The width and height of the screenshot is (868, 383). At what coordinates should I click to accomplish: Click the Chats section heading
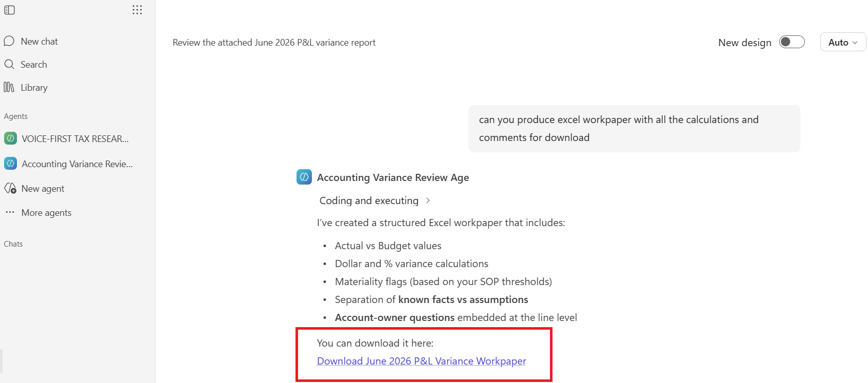point(13,244)
